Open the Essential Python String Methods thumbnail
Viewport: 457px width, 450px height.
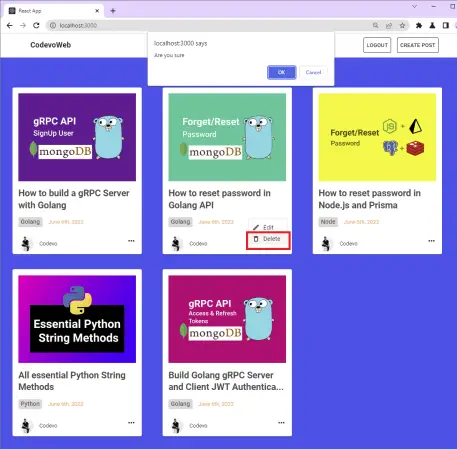77,319
